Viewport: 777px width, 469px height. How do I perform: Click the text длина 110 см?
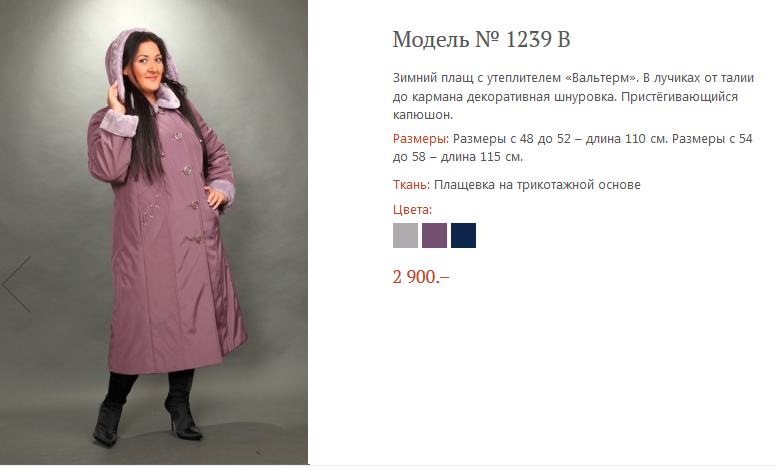click(626, 139)
